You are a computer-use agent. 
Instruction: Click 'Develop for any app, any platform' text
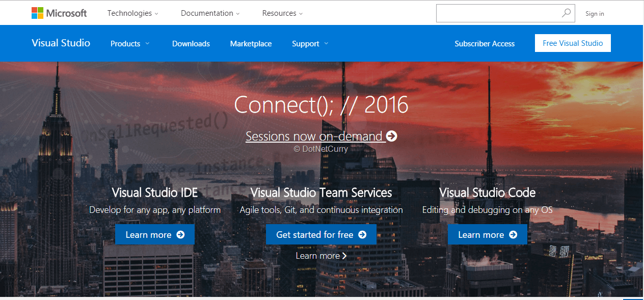tap(155, 210)
